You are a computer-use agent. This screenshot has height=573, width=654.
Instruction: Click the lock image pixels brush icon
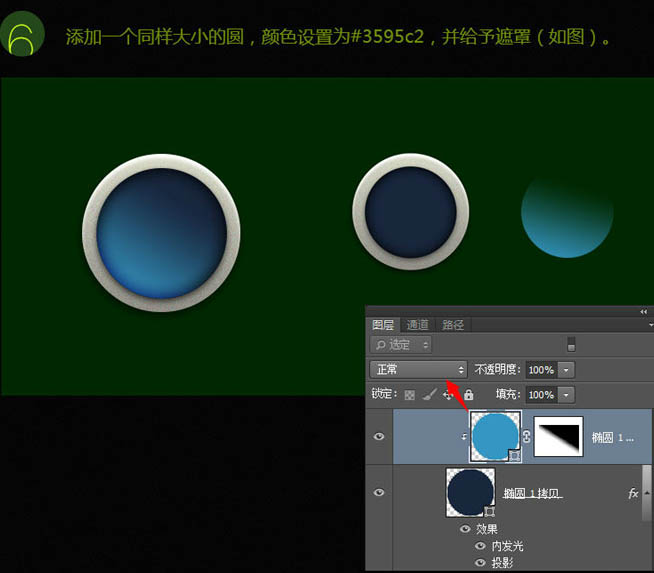[x=428, y=395]
